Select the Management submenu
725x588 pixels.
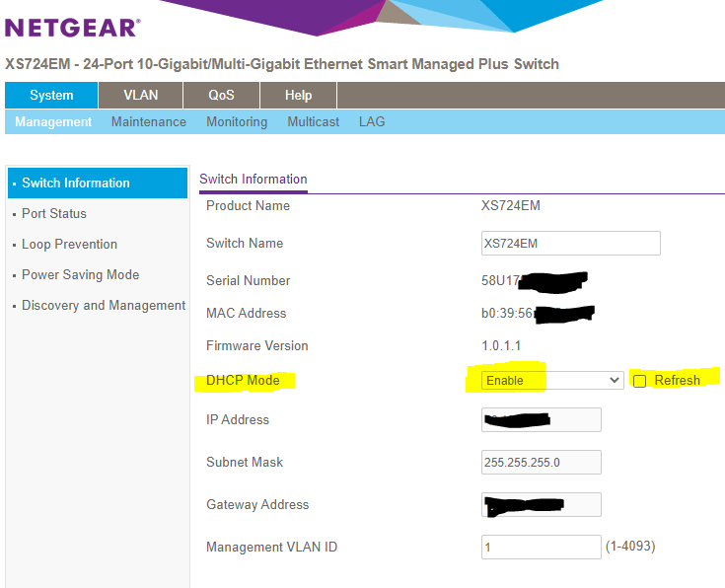pyautogui.click(x=53, y=122)
